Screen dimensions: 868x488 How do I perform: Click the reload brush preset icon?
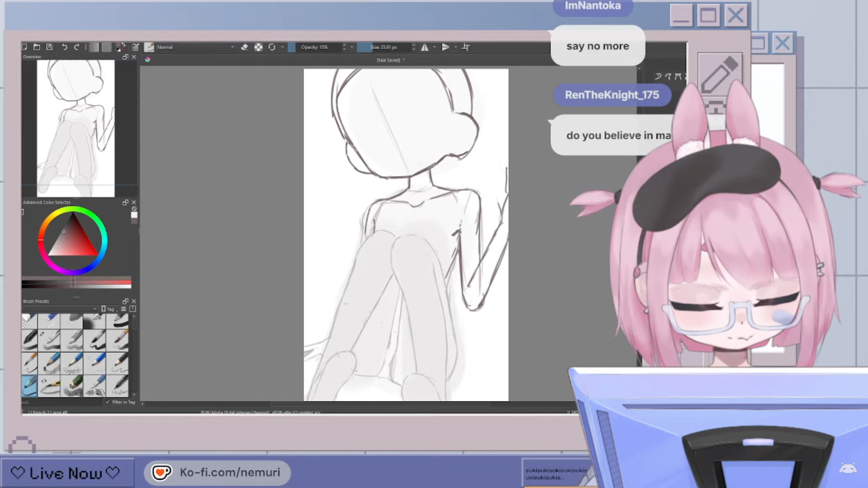click(x=272, y=47)
